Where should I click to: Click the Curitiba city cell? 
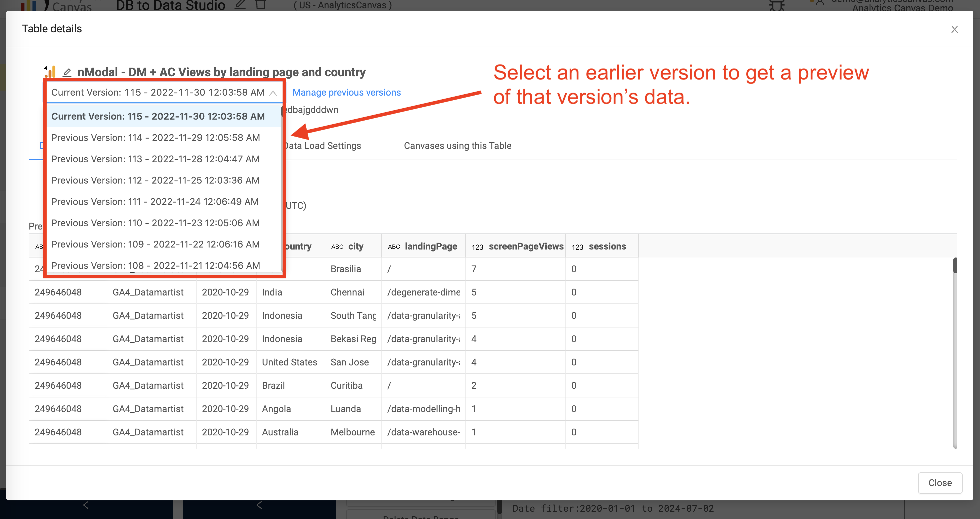pyautogui.click(x=353, y=385)
